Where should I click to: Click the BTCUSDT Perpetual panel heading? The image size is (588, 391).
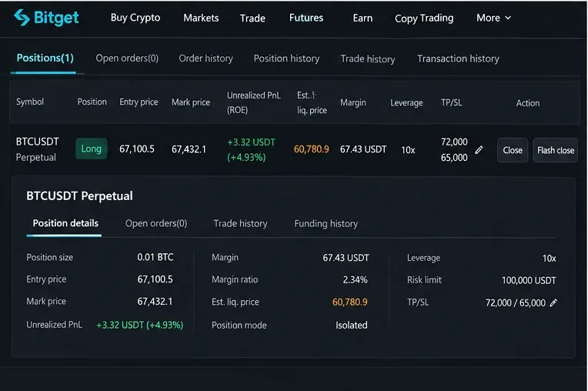click(x=79, y=195)
